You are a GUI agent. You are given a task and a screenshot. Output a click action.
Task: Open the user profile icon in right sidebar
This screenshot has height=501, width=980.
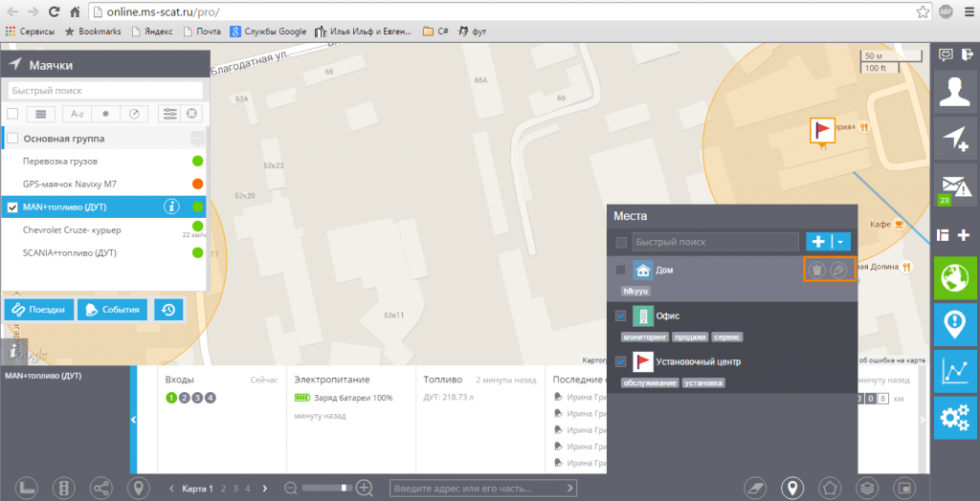[955, 92]
